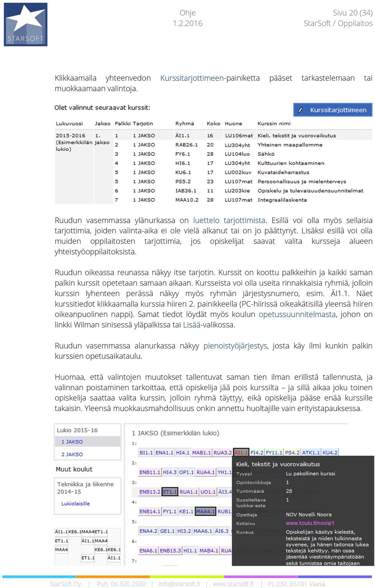
Task: Click info@starsoft.fi in the footer
Action: coord(179,584)
